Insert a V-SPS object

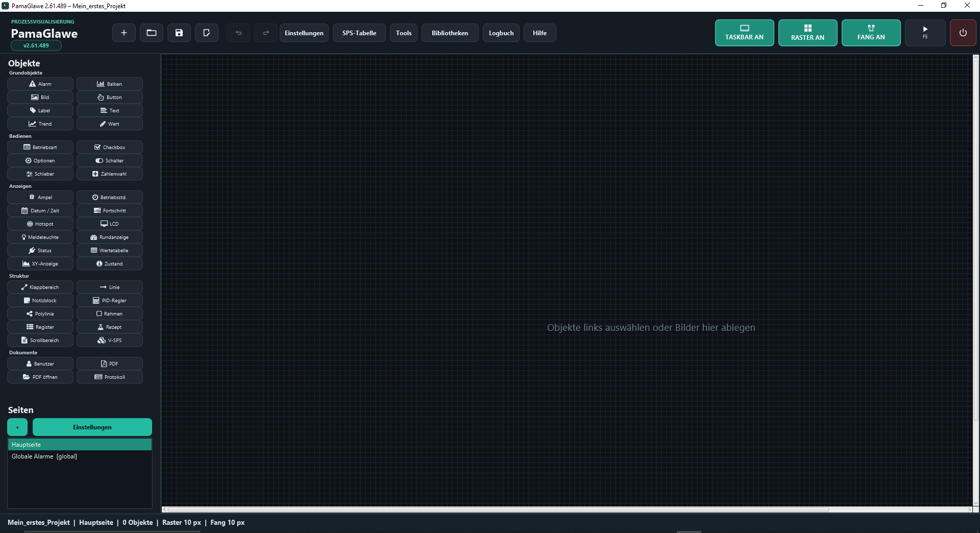coord(110,340)
